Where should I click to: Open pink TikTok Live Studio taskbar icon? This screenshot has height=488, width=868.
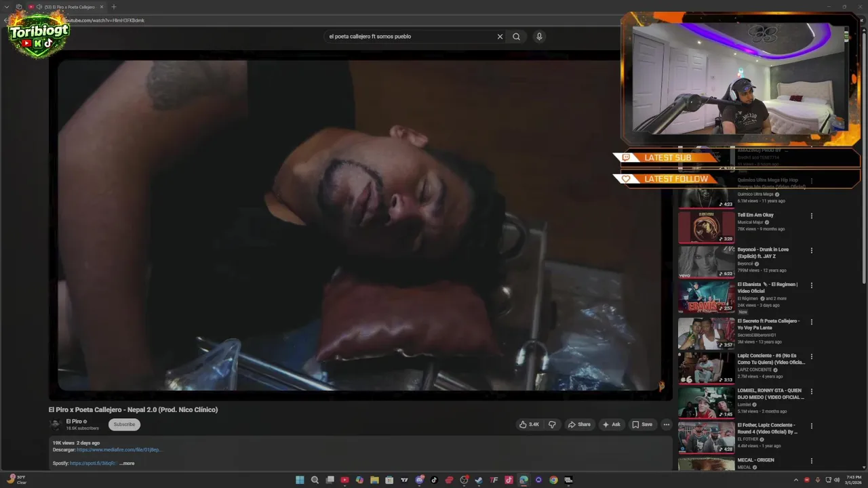(x=509, y=480)
